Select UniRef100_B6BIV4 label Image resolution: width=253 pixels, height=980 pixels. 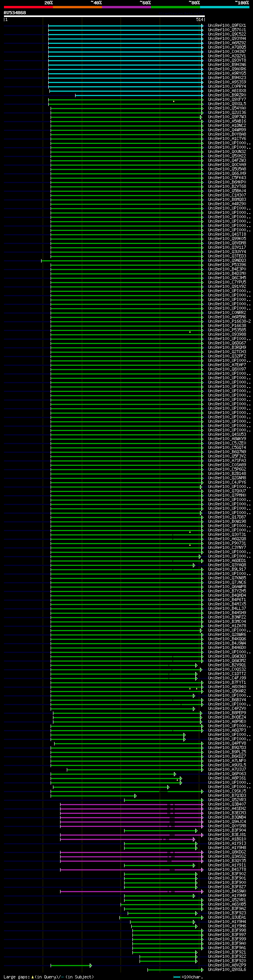click(227, 700)
